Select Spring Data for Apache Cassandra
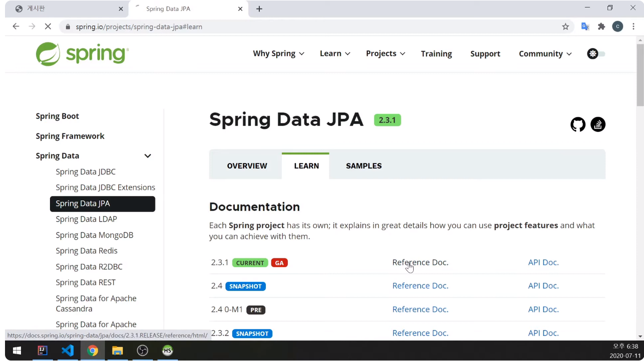644x361 pixels. (x=96, y=303)
